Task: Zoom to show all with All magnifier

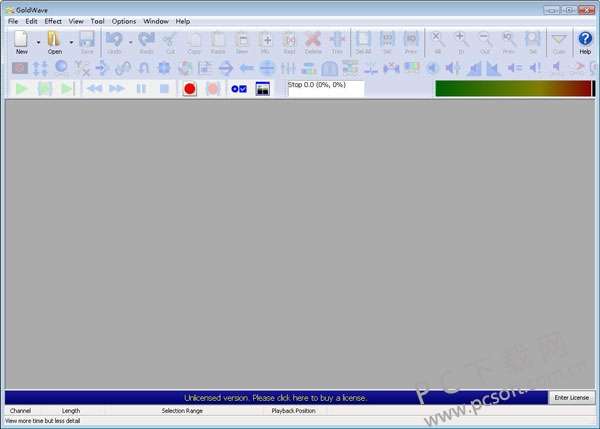Action: tap(437, 42)
